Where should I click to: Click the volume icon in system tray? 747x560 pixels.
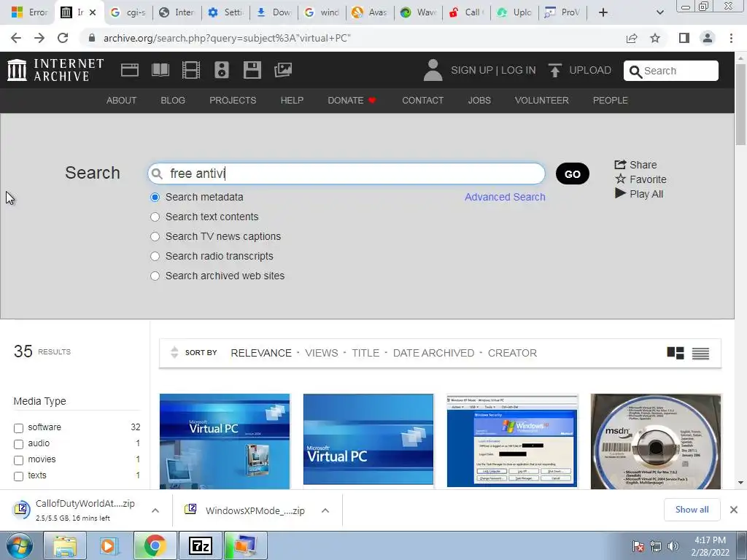[673, 546]
